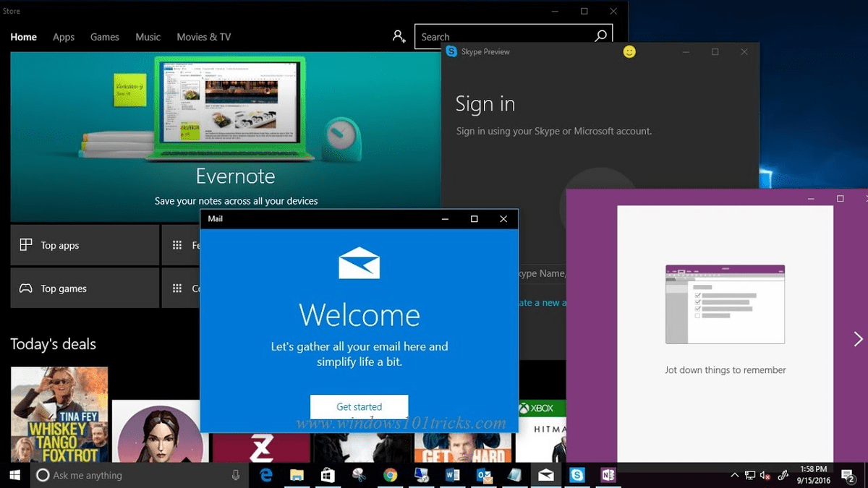The width and height of the screenshot is (868, 488).
Task: Click the smiley emoticon in Skype Preview titlebar
Action: coord(629,52)
